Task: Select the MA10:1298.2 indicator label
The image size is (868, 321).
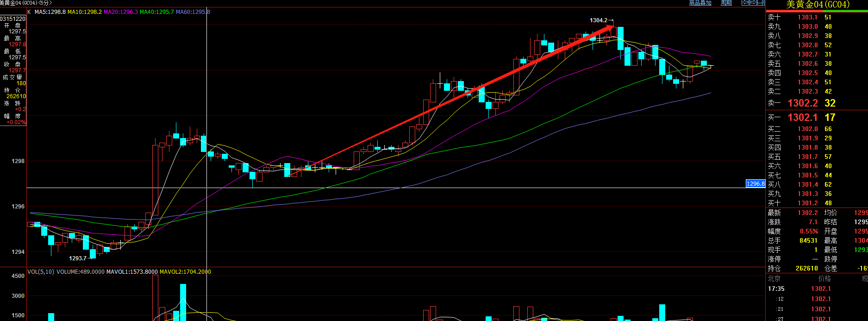Action: [85, 12]
